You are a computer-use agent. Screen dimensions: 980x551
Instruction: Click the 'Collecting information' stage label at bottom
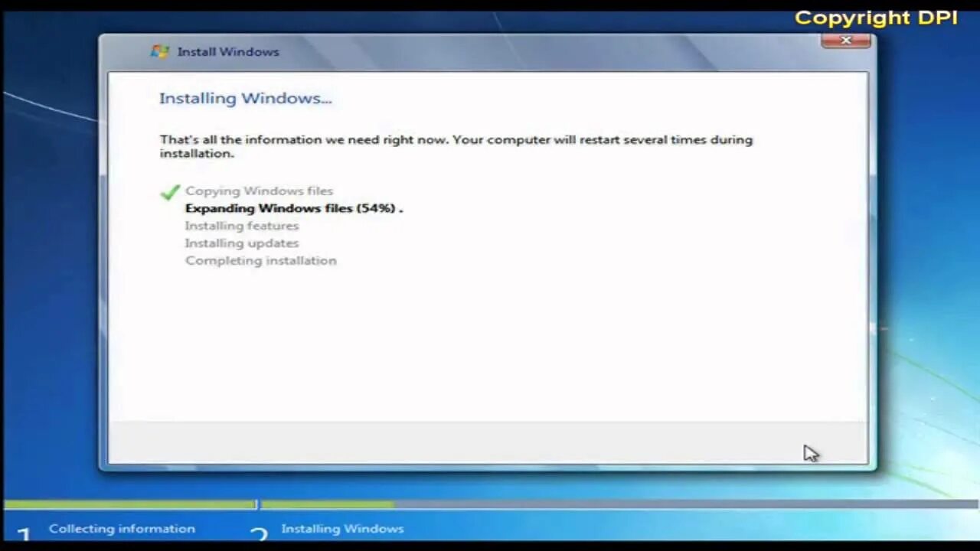(x=122, y=529)
